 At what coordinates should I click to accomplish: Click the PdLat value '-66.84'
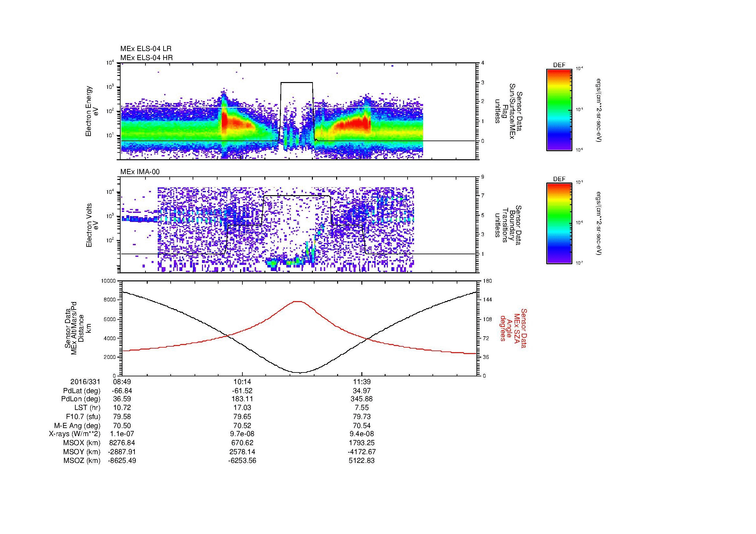(x=122, y=391)
